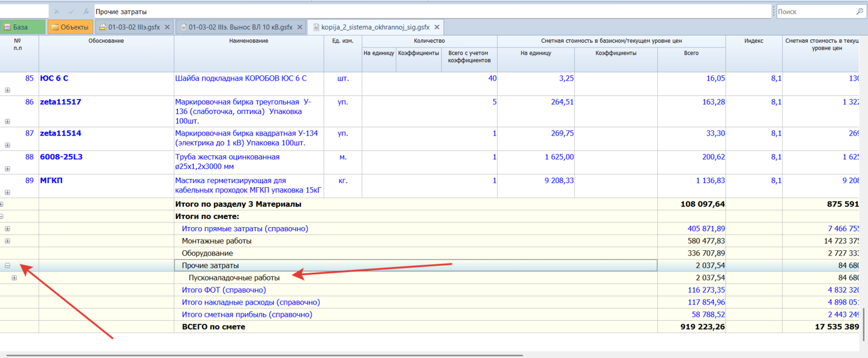Click the fx function icon in formula bar
Viewport: 868px width, 358px height.
[86, 12]
